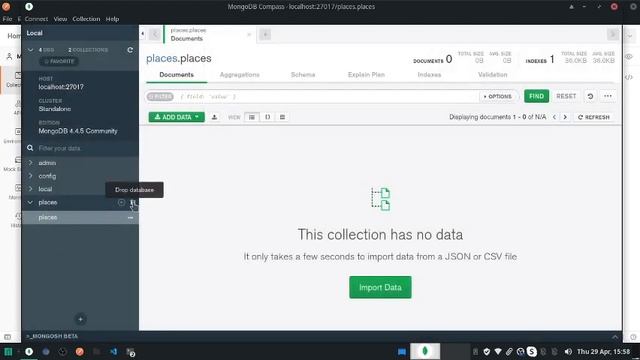Select the places collection in sidebar
The height and width of the screenshot is (360, 640).
[80, 218]
